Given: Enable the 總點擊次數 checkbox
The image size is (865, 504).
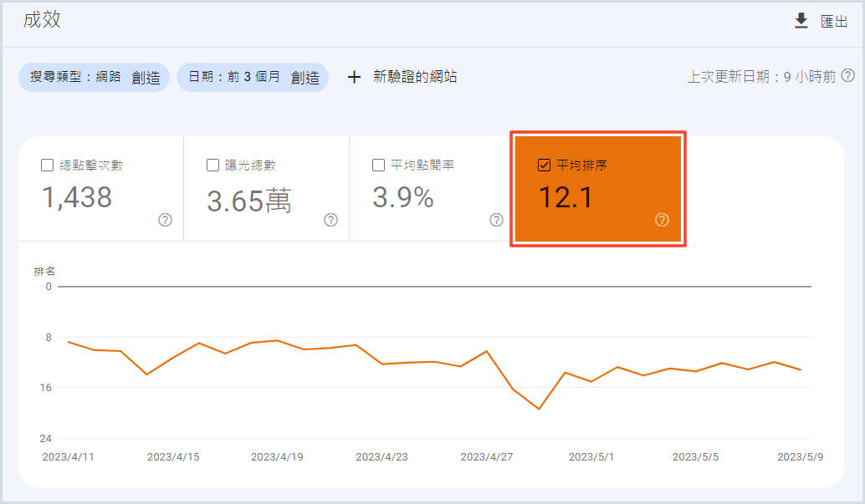Looking at the screenshot, I should tap(48, 165).
